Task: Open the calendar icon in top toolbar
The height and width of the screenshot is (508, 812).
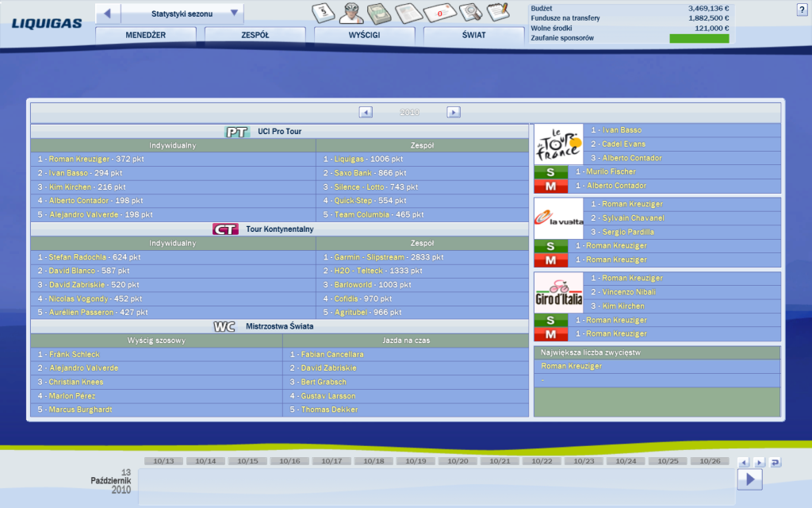Action: 324,13
